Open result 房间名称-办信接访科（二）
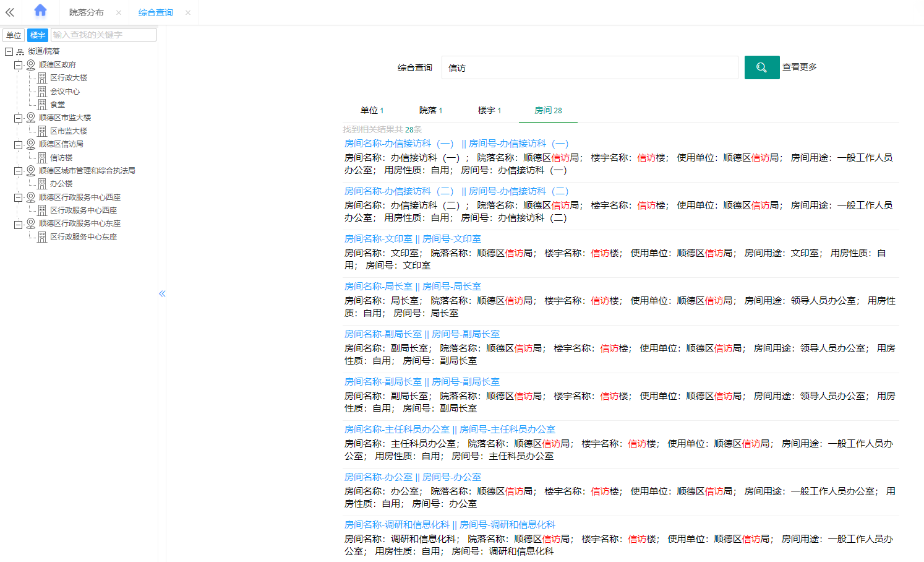Image resolution: width=924 pixels, height=562 pixels. (x=456, y=191)
